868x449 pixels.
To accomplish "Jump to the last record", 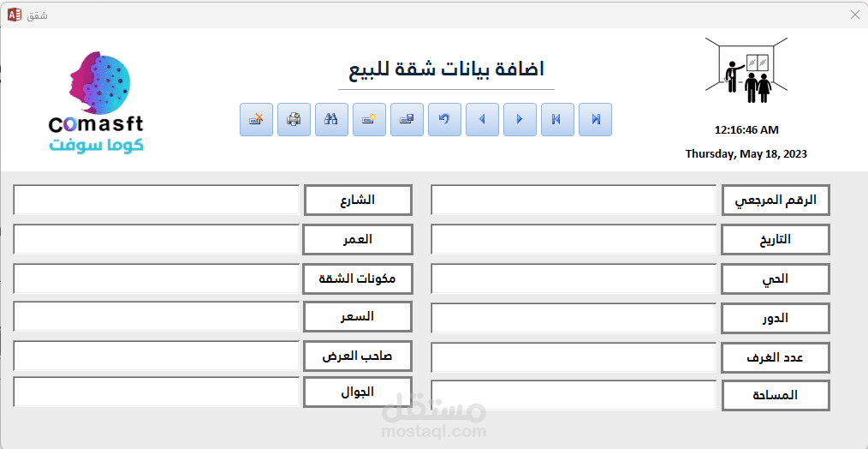I will pos(595,119).
